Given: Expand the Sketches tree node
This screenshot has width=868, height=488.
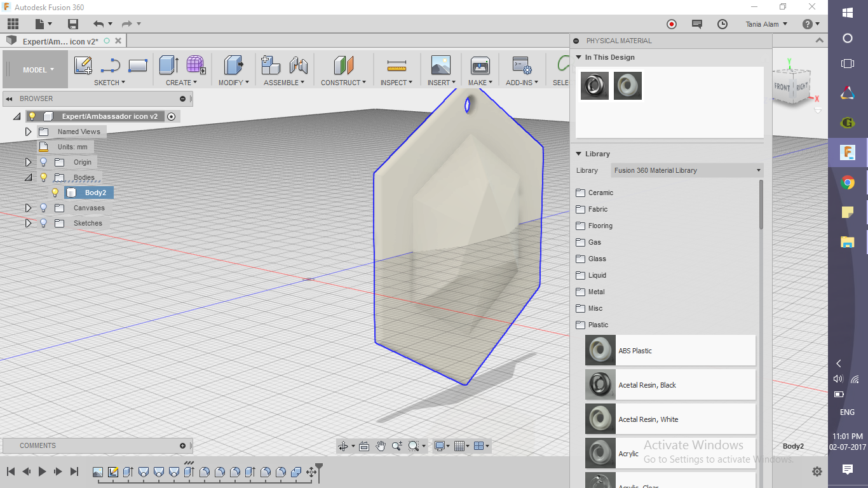Looking at the screenshot, I should pos(28,223).
